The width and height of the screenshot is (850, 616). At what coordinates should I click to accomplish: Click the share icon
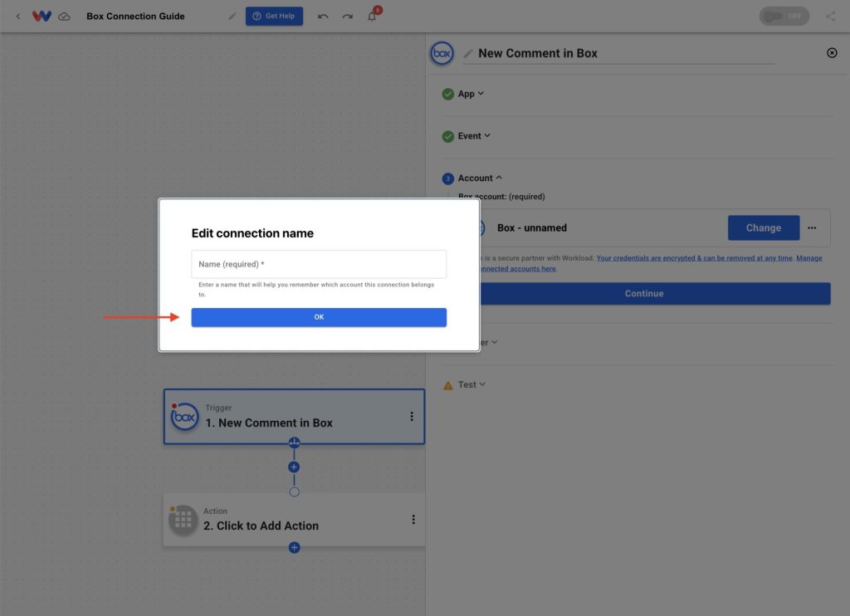click(x=830, y=17)
